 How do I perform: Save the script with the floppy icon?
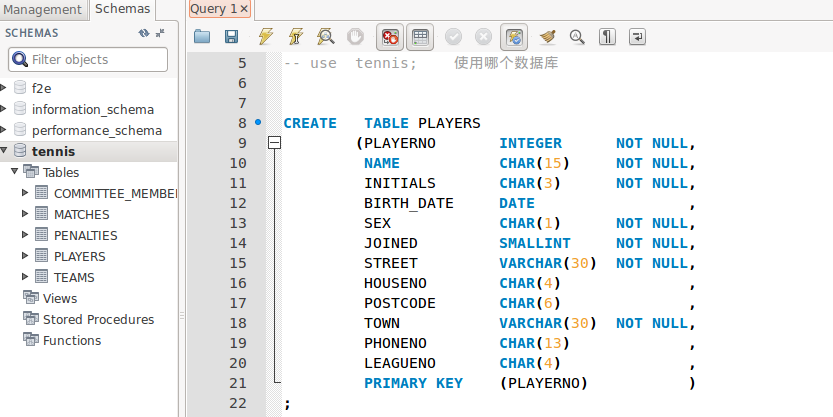(231, 37)
